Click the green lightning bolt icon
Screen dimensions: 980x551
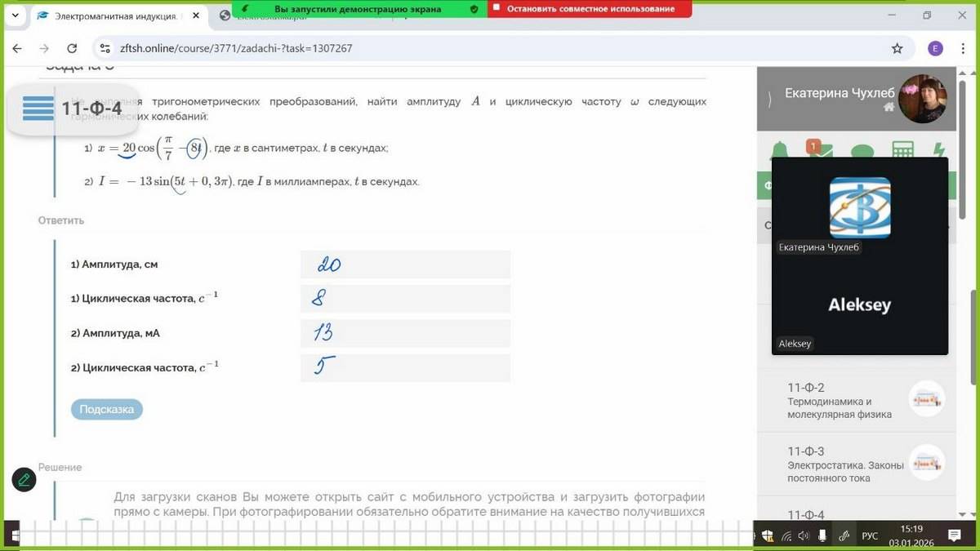coord(938,152)
